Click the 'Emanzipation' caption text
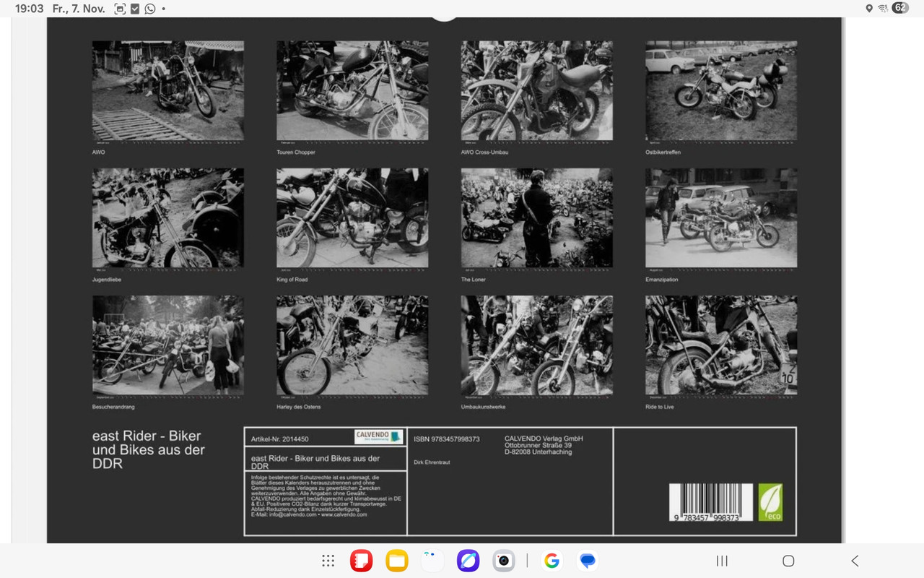The width and height of the screenshot is (924, 578). click(x=662, y=280)
